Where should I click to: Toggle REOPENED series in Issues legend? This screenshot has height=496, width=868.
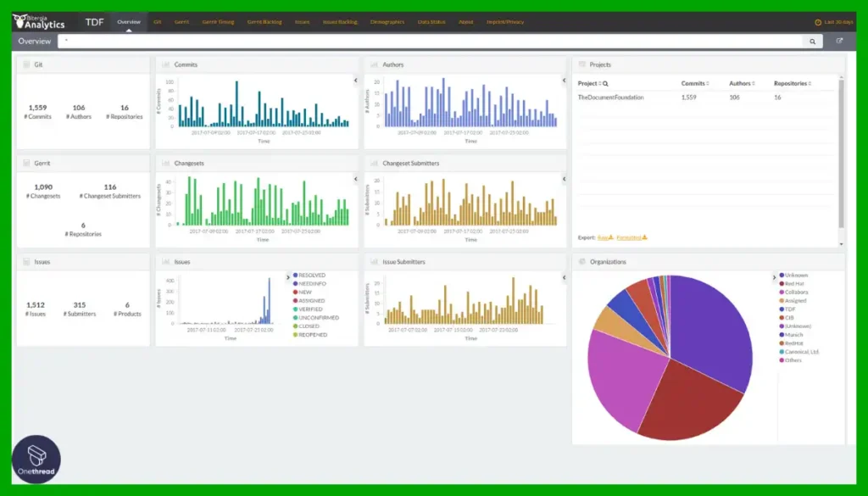pyautogui.click(x=310, y=335)
